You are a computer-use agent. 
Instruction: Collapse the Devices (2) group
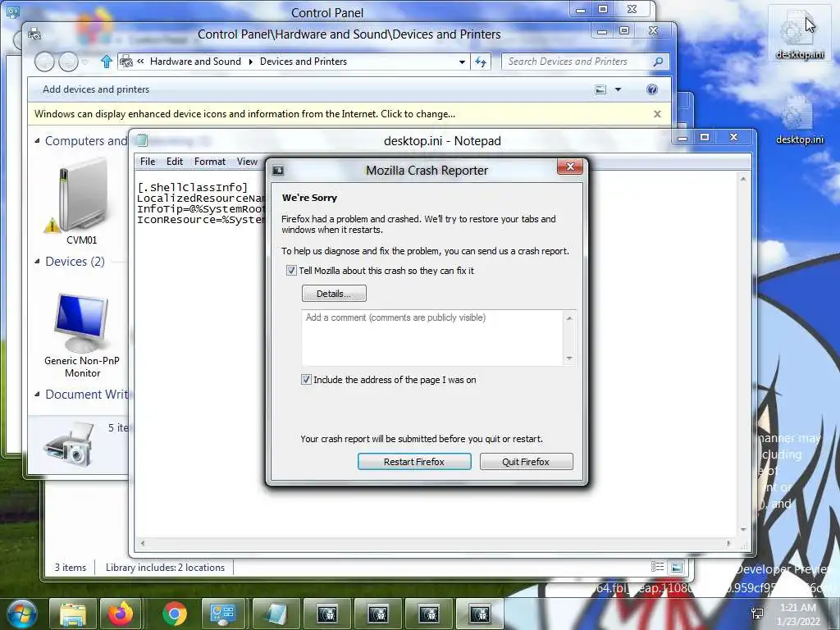[x=37, y=262]
